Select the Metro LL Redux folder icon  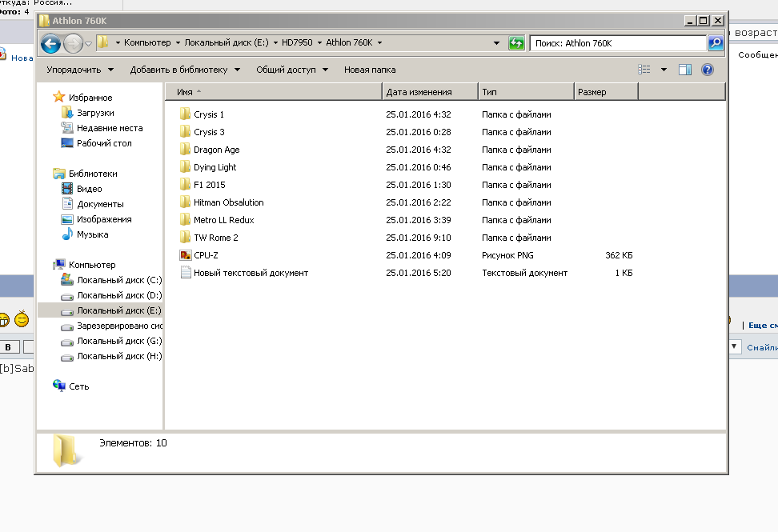point(185,220)
